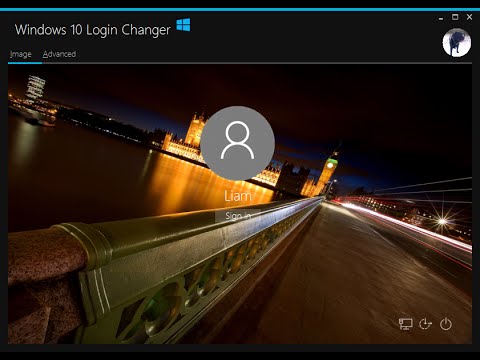Maximize the Login Changer window
This screenshot has width=480, height=360.
(x=455, y=17)
